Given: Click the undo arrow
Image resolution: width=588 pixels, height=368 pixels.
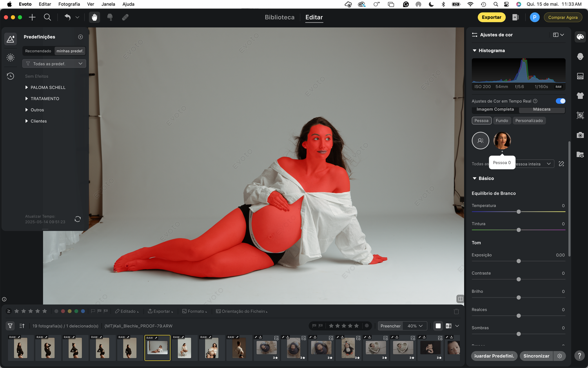Looking at the screenshot, I should click(67, 17).
